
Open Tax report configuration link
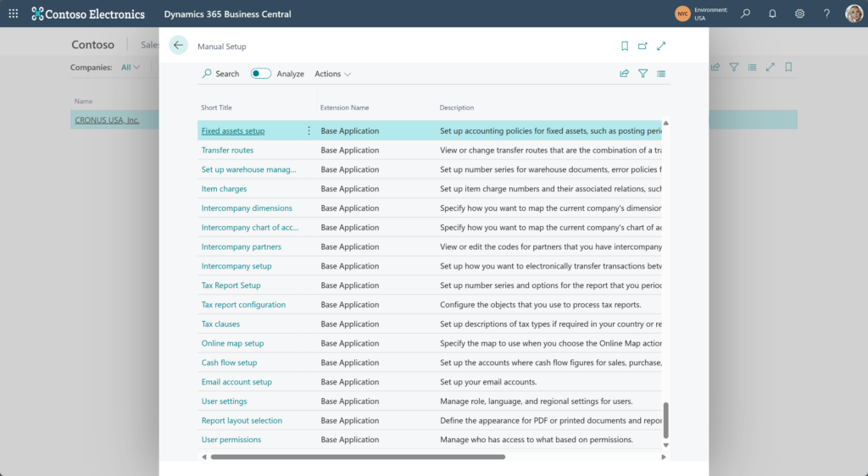(x=243, y=305)
